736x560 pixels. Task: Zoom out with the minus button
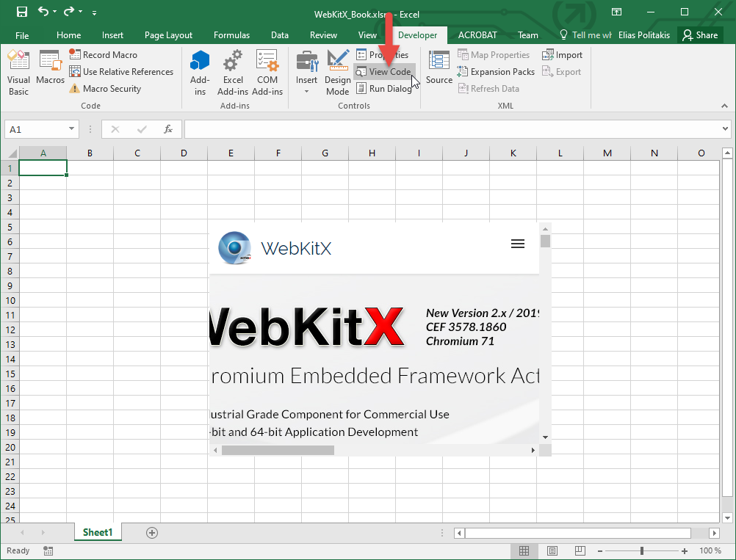coord(600,550)
